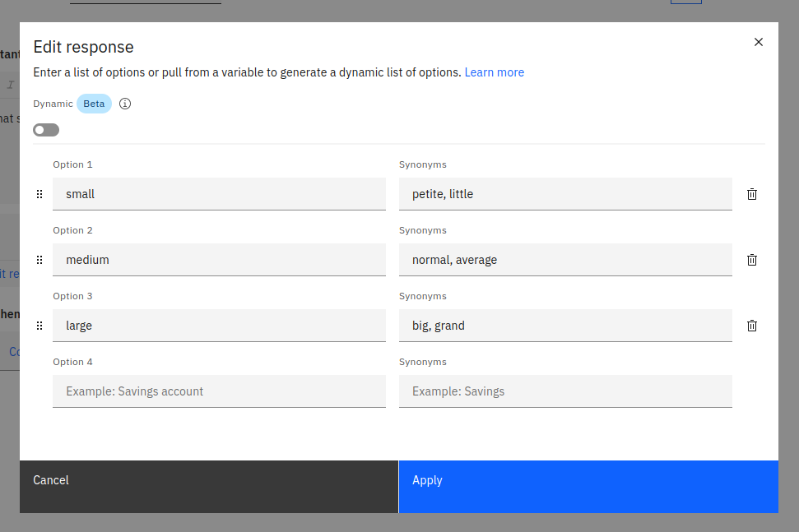This screenshot has width=799, height=532.
Task: Grab the drag handle for 'small' option
Action: [x=39, y=194]
